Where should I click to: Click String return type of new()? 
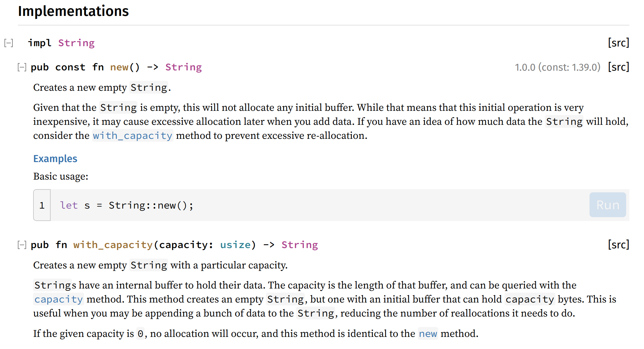pyautogui.click(x=183, y=67)
